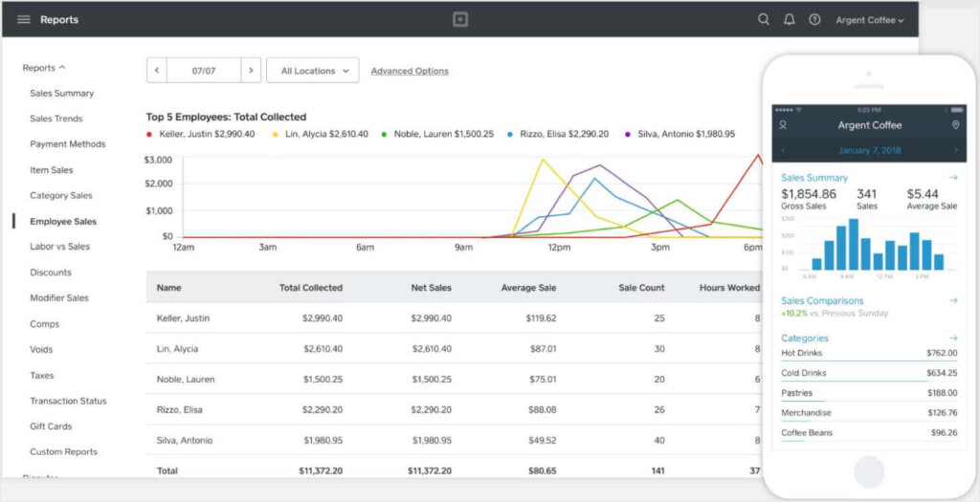Viewport: 980px width, 502px height.
Task: Open search with the magnifier icon
Action: point(763,19)
